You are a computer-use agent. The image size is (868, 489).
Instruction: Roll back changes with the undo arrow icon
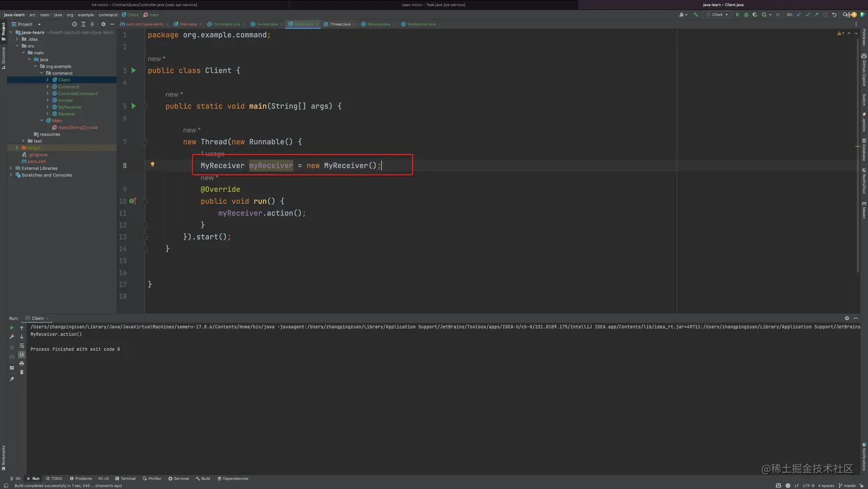834,15
